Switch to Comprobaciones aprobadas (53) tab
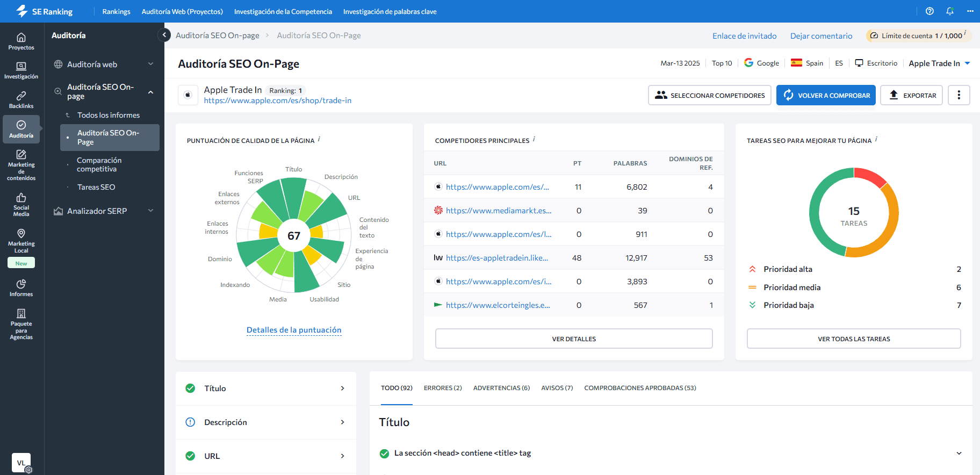Viewport: 980px width, 475px height. 640,388
